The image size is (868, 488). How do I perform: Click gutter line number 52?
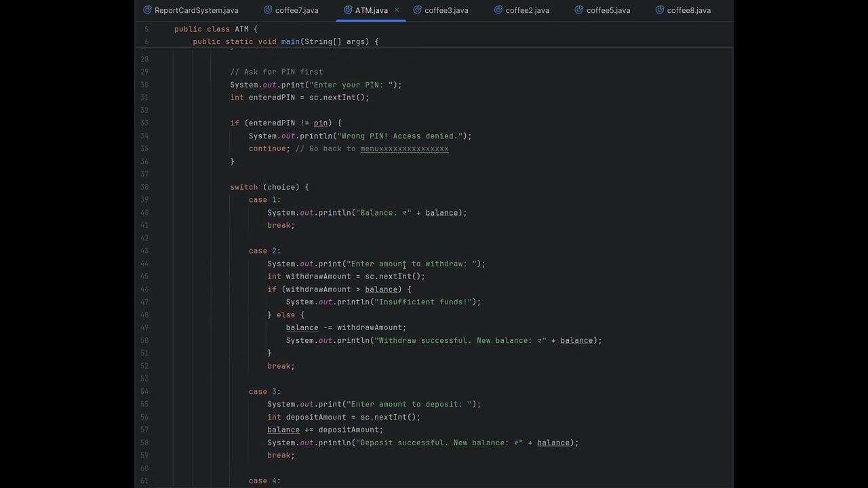click(x=144, y=366)
